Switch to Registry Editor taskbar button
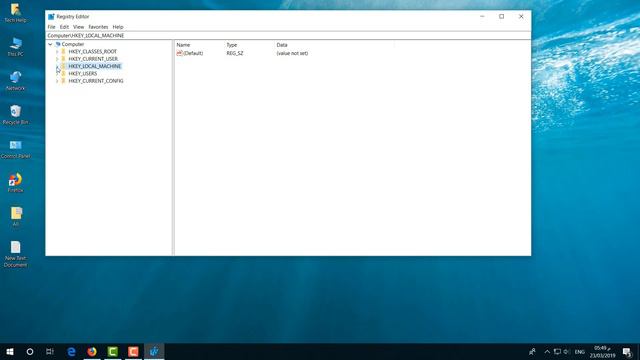 154,351
